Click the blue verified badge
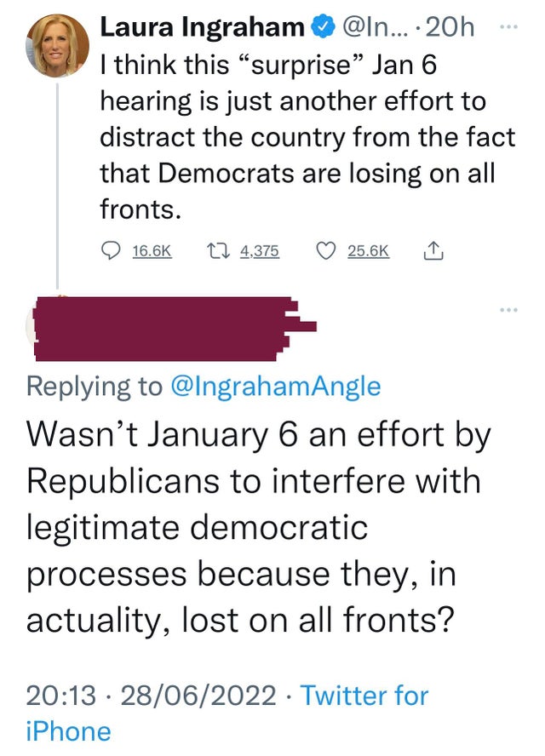545x756 pixels. (x=324, y=26)
